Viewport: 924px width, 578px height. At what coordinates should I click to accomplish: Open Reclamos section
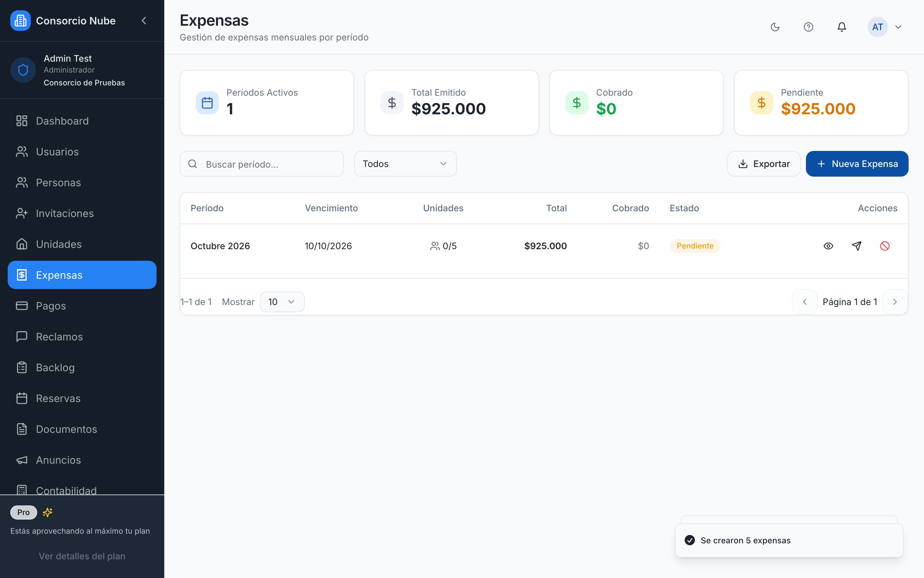point(82,337)
